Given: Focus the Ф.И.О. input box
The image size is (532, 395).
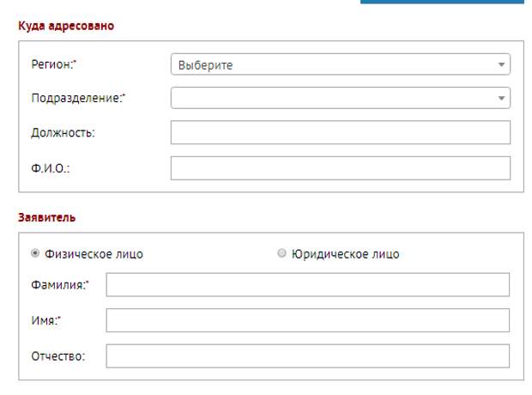Looking at the screenshot, I should coord(340,167).
